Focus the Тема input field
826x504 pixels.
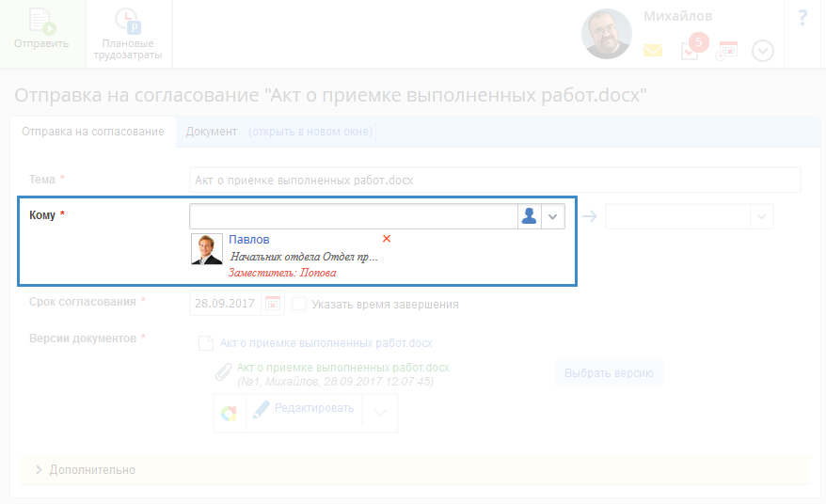(x=495, y=181)
